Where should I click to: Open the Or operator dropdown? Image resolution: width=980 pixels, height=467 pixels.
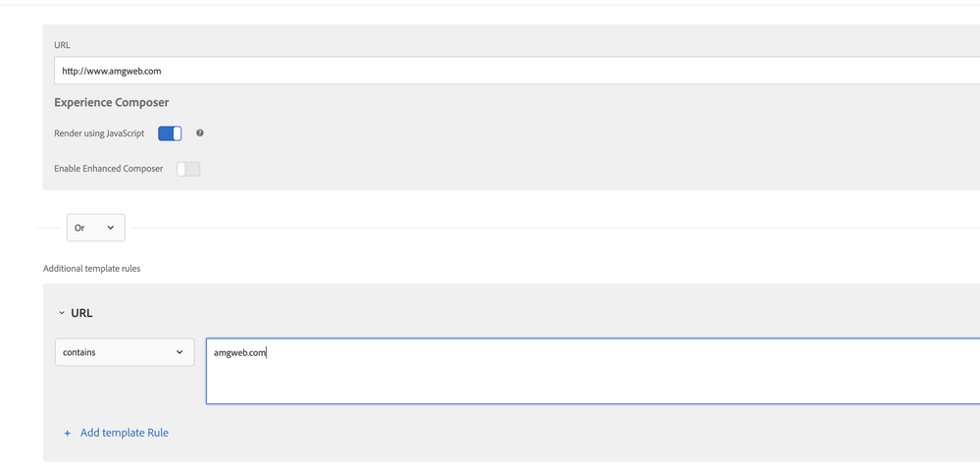(95, 228)
